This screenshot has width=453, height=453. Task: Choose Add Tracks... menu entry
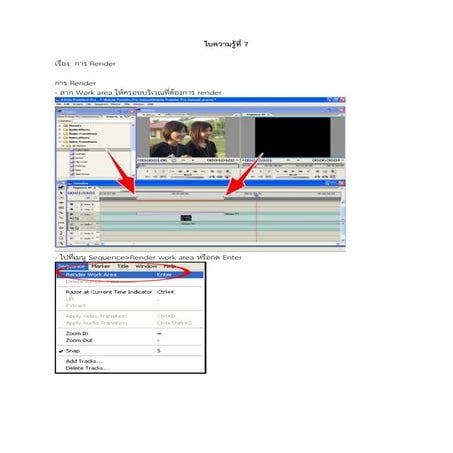130,361
